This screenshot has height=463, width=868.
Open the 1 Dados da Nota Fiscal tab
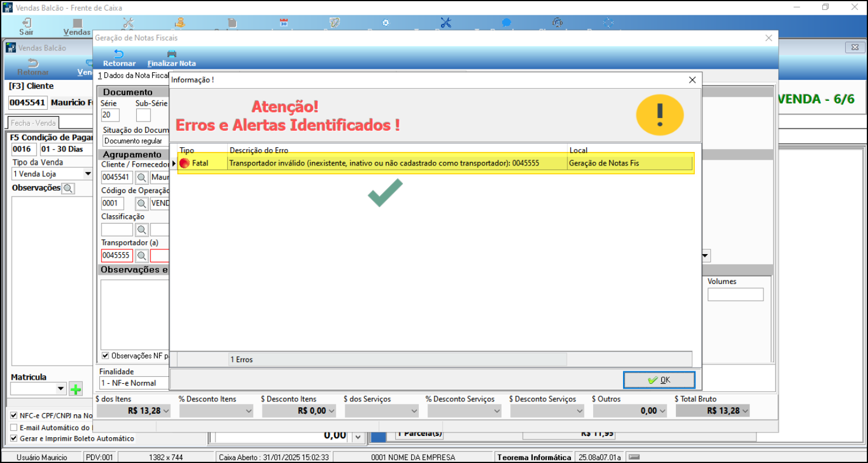133,76
